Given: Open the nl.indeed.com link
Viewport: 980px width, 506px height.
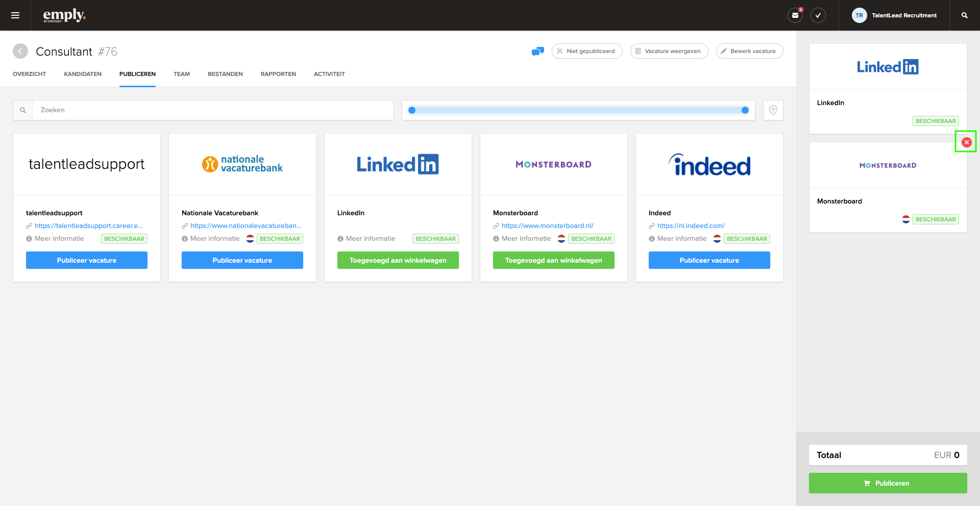Looking at the screenshot, I should pyautogui.click(x=691, y=225).
